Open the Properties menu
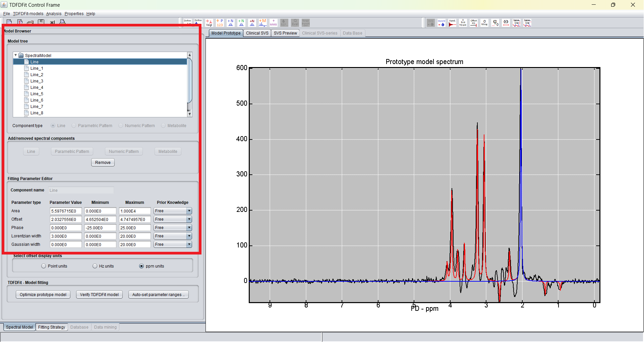Screen dimensions: 644x342 click(x=74, y=14)
